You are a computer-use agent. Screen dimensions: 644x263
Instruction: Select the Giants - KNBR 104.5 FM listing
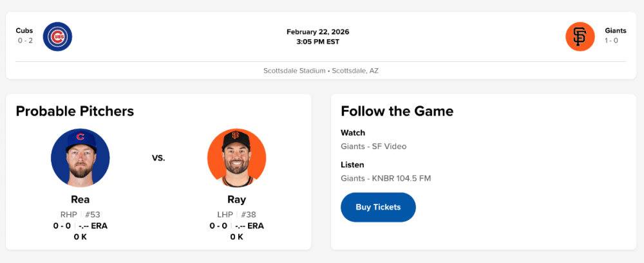pyautogui.click(x=386, y=178)
